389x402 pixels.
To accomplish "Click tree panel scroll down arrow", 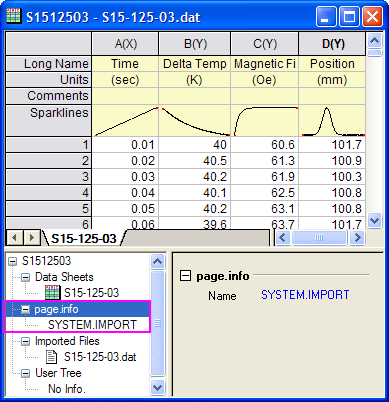I will (157, 388).
